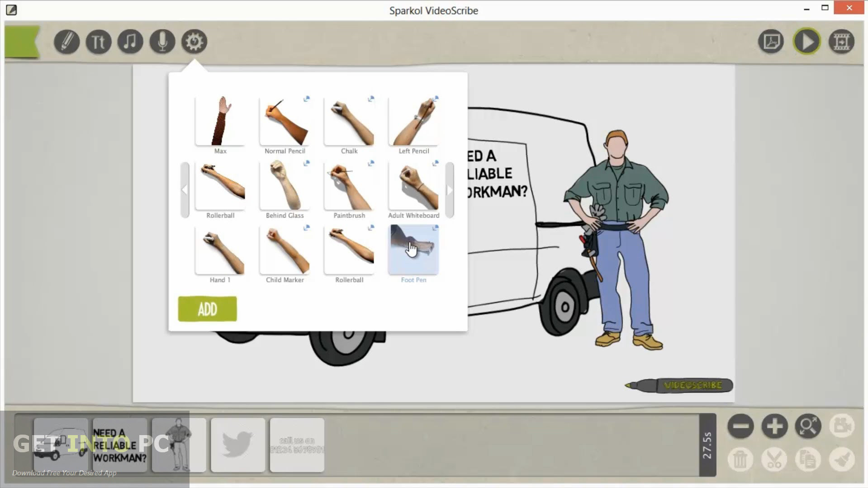Click the app icon in title bar
Screen dimensions: 868x488
[x=11, y=10]
